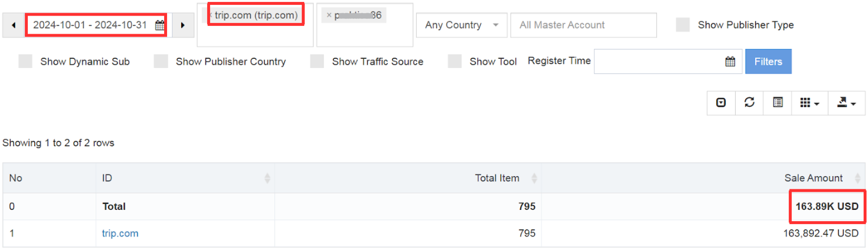The image size is (868, 249).
Task: Open the export data dropdown
Action: (847, 103)
